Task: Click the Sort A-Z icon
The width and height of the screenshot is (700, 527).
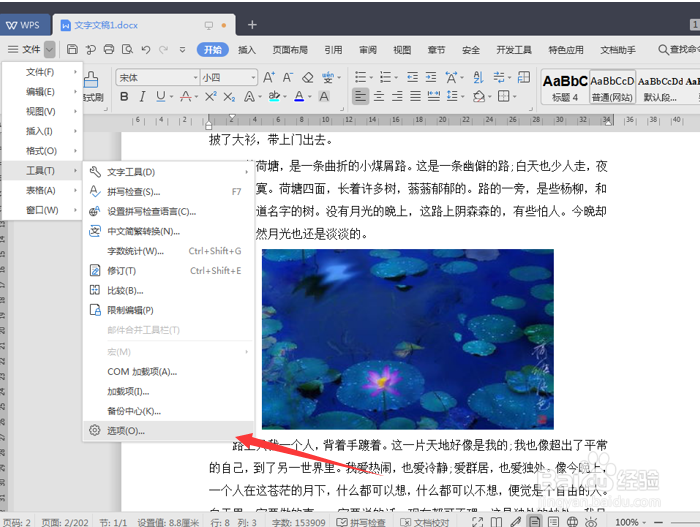Action: pyautogui.click(x=478, y=77)
